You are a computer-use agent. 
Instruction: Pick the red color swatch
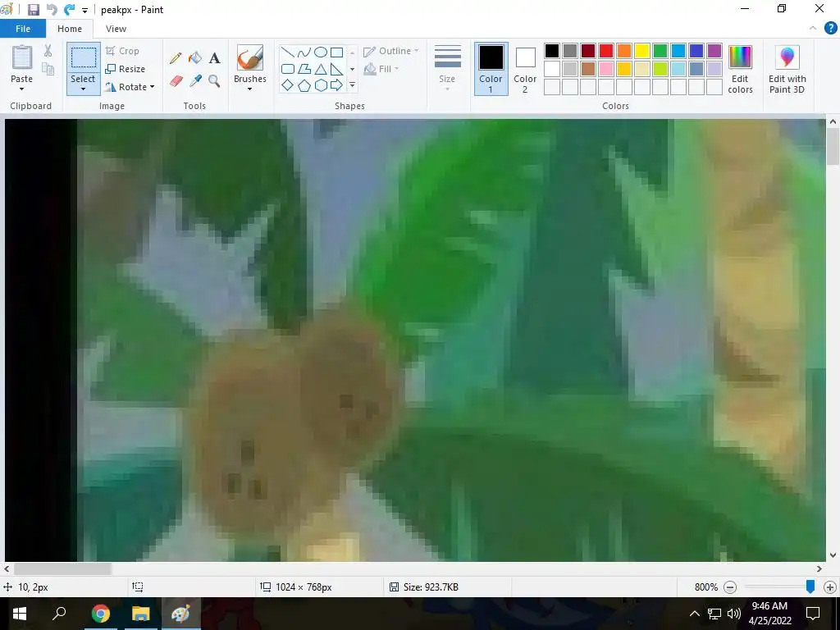coord(606,51)
